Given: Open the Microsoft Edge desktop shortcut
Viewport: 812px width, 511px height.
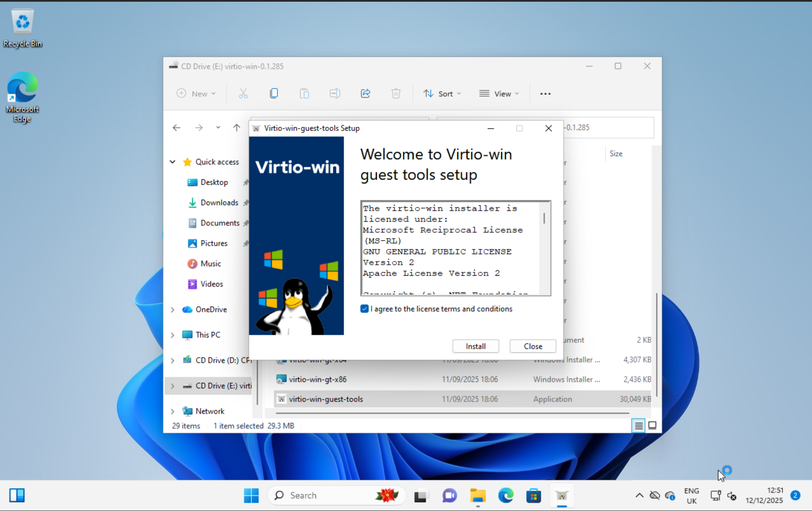Looking at the screenshot, I should (x=22, y=98).
